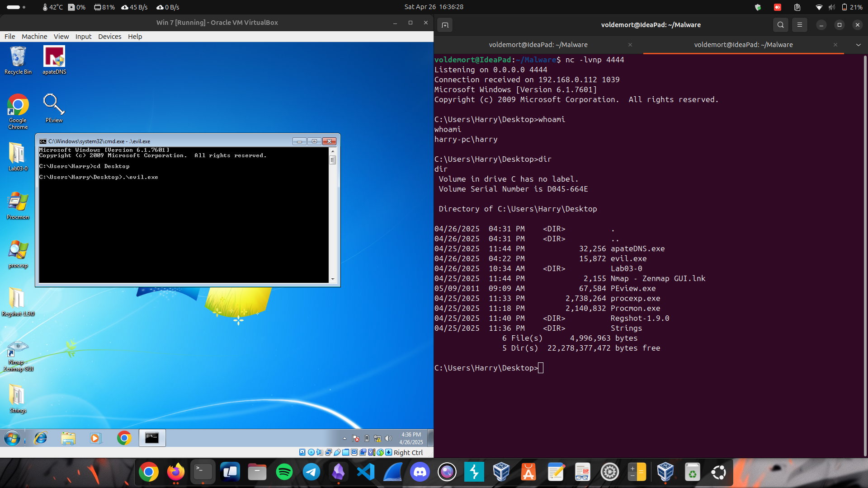Click VirtualBox optical drive indicator

click(311, 452)
